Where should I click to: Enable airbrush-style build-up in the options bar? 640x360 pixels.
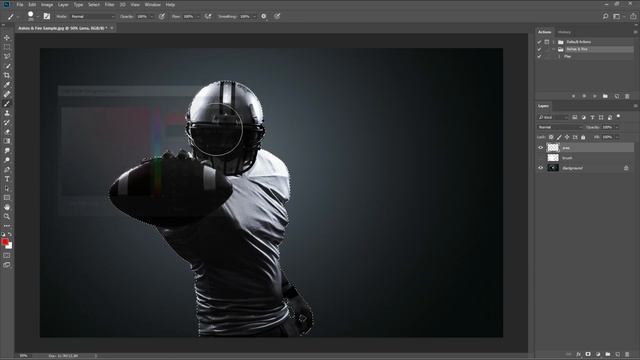[208, 16]
